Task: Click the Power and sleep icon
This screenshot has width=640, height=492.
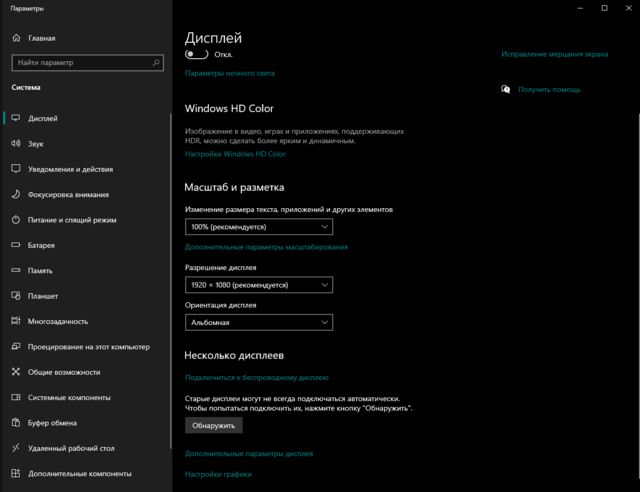Action: (x=16, y=220)
